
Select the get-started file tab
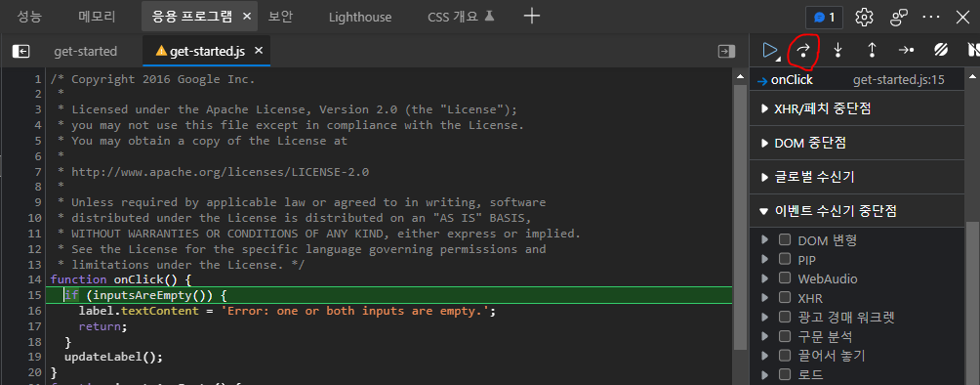(x=86, y=52)
